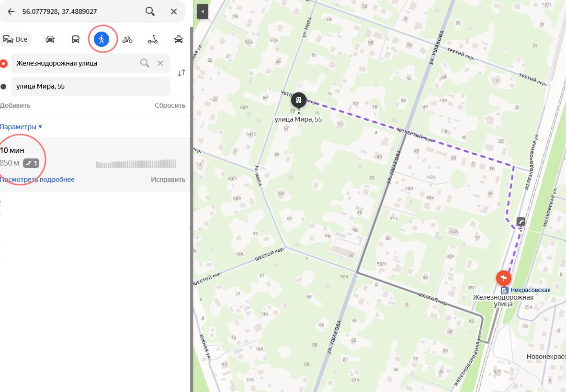Screen dimensions: 566x392
Task: Select the pedestrian walking mode
Action: point(102,39)
